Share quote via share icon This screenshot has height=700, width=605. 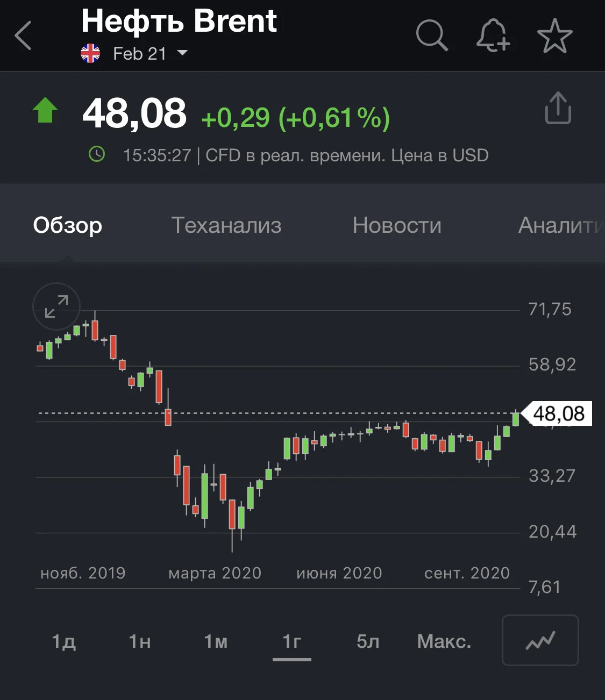(558, 108)
